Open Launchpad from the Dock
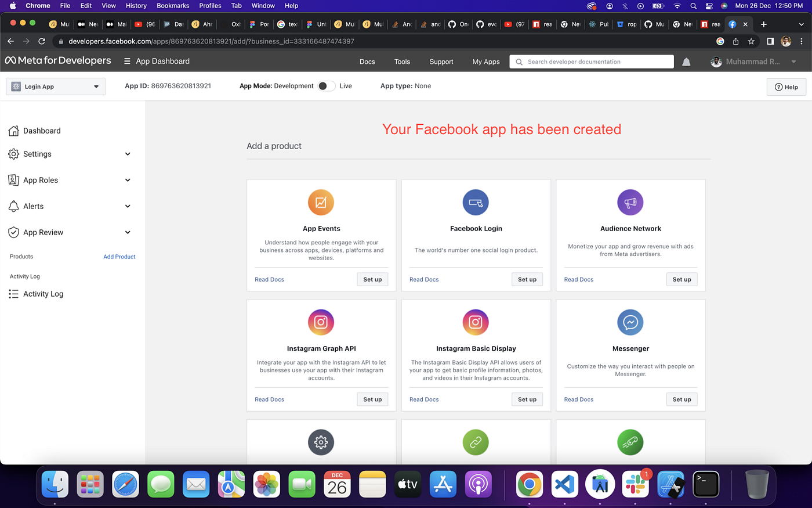Screen dimensions: 812x508 90,484
